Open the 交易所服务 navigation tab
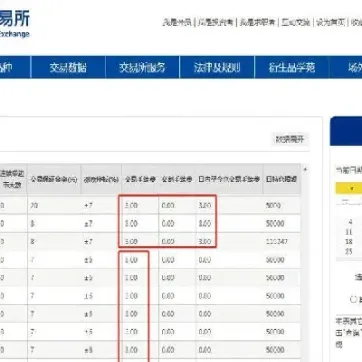The height and width of the screenshot is (362, 362). 142,68
